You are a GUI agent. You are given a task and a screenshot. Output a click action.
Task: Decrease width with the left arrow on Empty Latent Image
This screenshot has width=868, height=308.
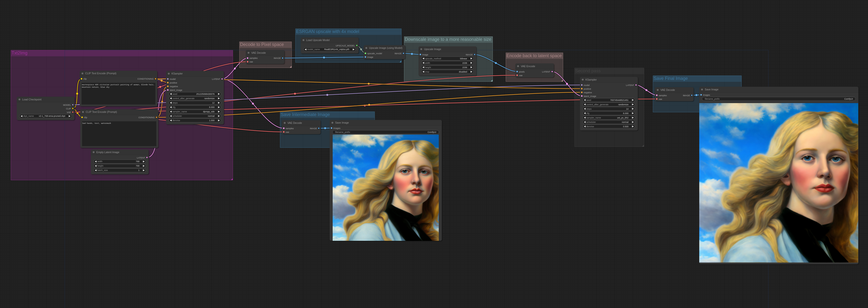coord(96,162)
